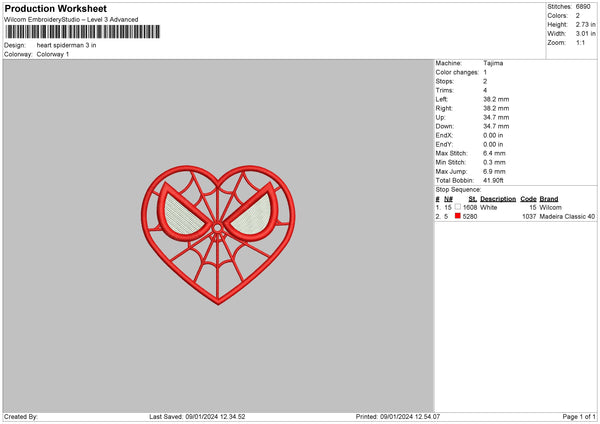Click the Created By footer label
The height and width of the screenshot is (424, 600).
pyautogui.click(x=21, y=417)
